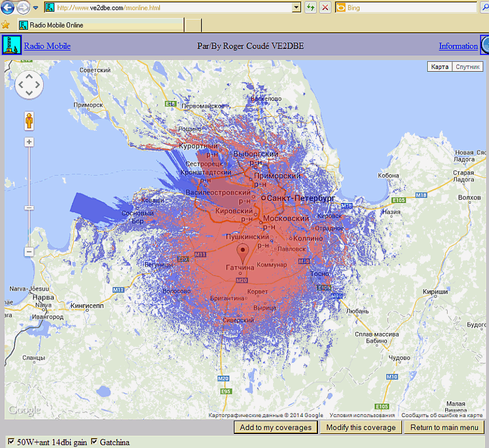Zoom in with the map plus button

pos(29,142)
